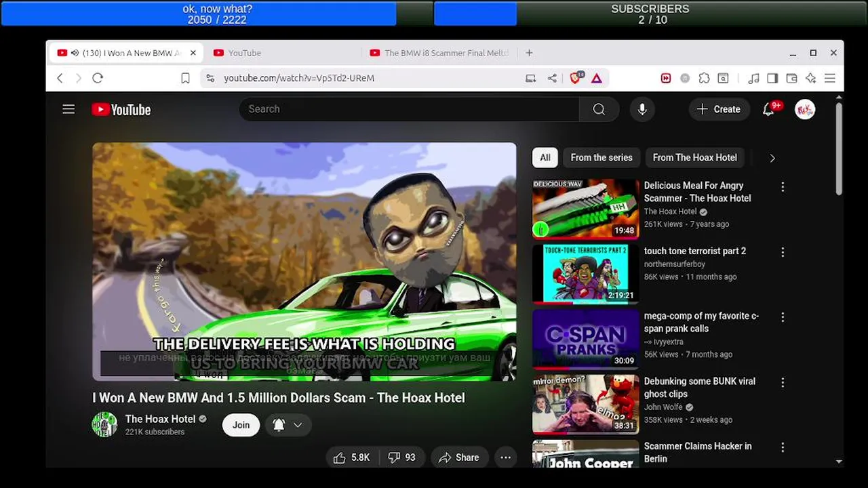
Task: Close the 'I Won A New BMW' tab
Action: [x=193, y=53]
